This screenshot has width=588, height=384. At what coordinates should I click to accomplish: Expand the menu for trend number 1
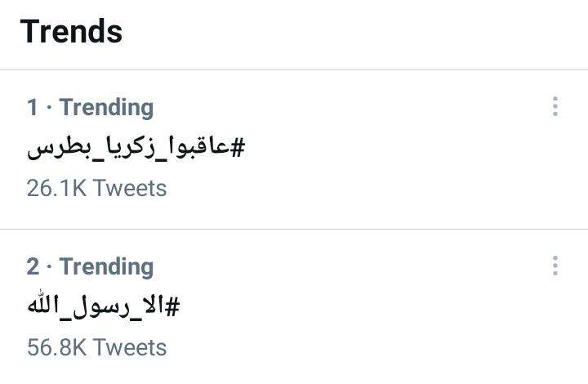click(x=555, y=106)
